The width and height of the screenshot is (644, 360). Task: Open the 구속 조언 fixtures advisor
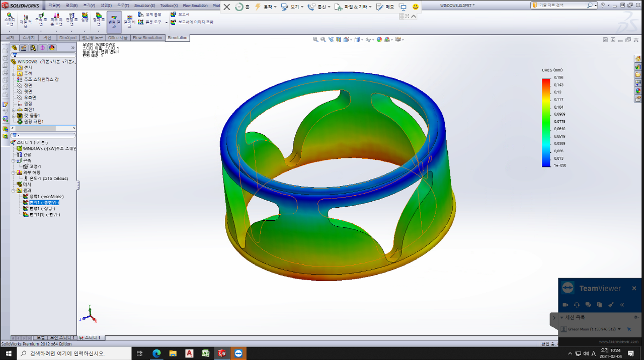[x=40, y=20]
